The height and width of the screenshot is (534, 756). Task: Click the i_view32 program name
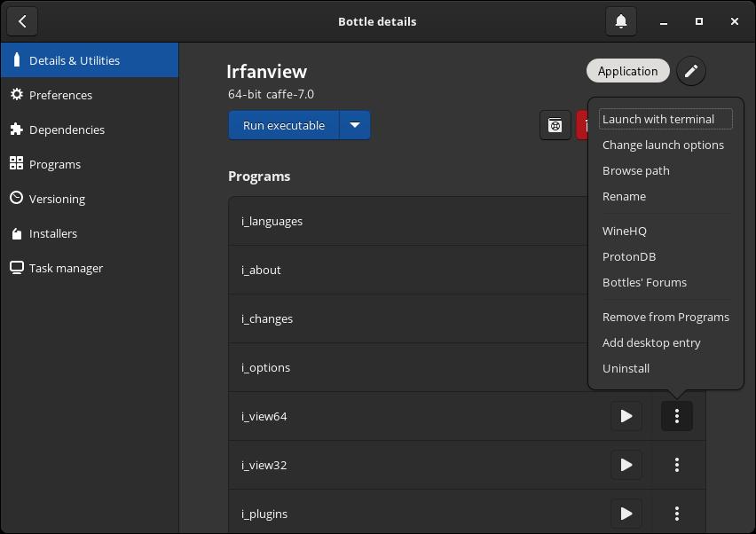point(264,465)
